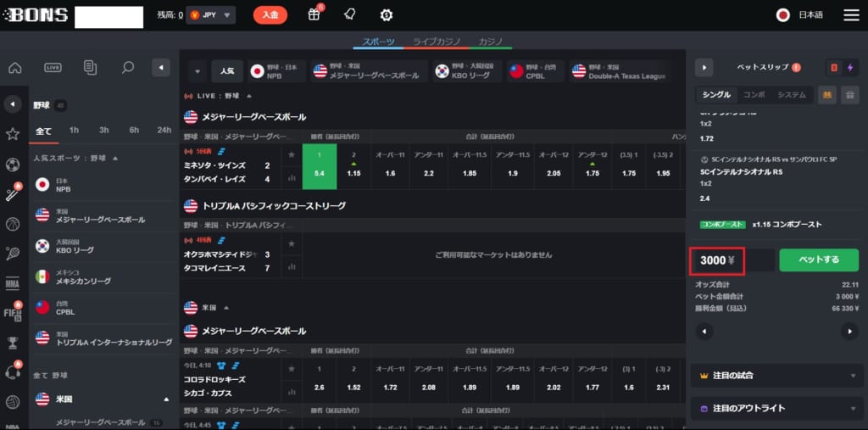868x430 pixels.
Task: Favorite the Minnesota Twins match with star
Action: 292,155
